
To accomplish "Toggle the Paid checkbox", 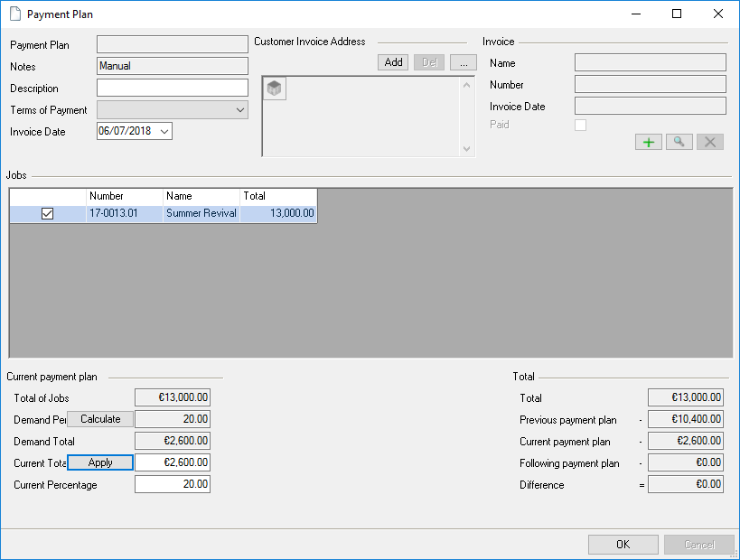I will [580, 125].
